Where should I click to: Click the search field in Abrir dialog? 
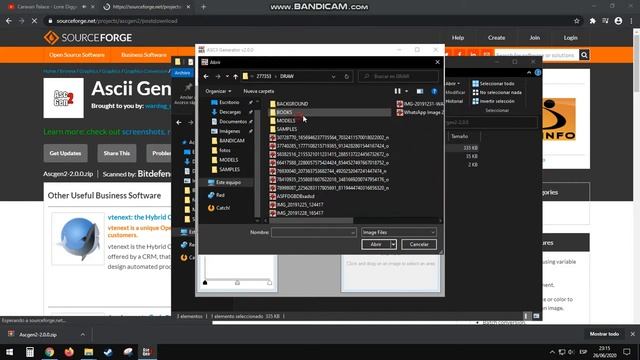pos(398,76)
